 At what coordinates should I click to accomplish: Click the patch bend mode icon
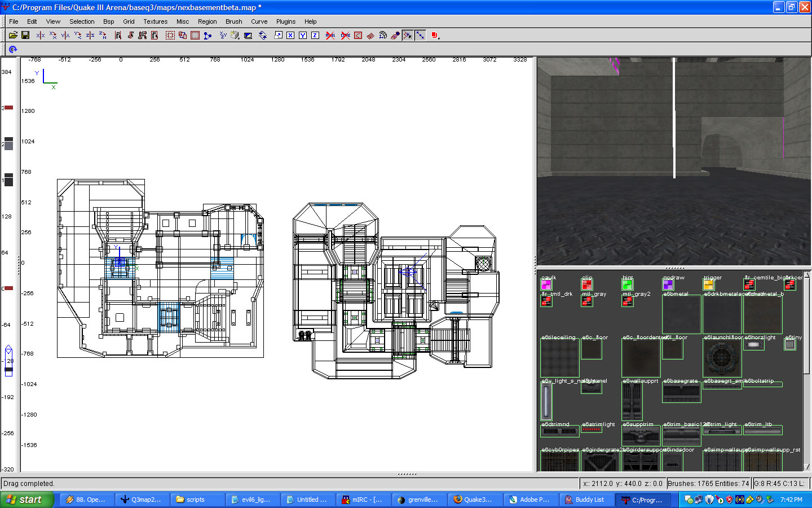pyautogui.click(x=383, y=35)
